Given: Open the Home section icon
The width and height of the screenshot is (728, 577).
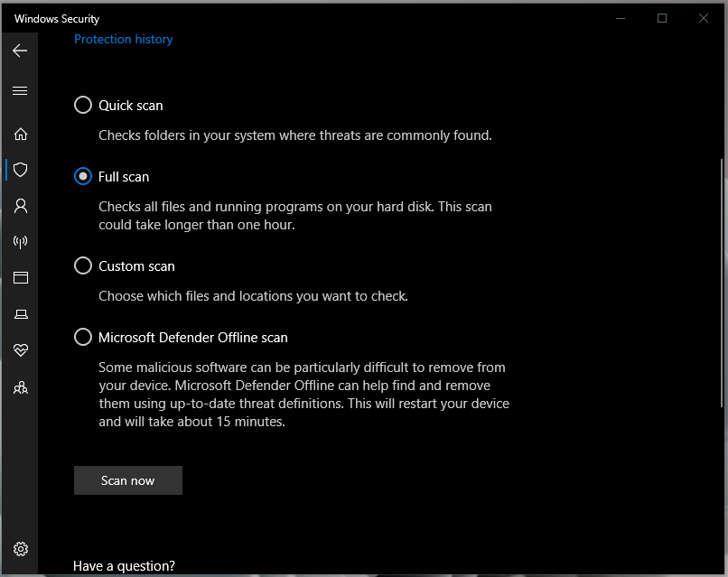Looking at the screenshot, I should click(20, 134).
